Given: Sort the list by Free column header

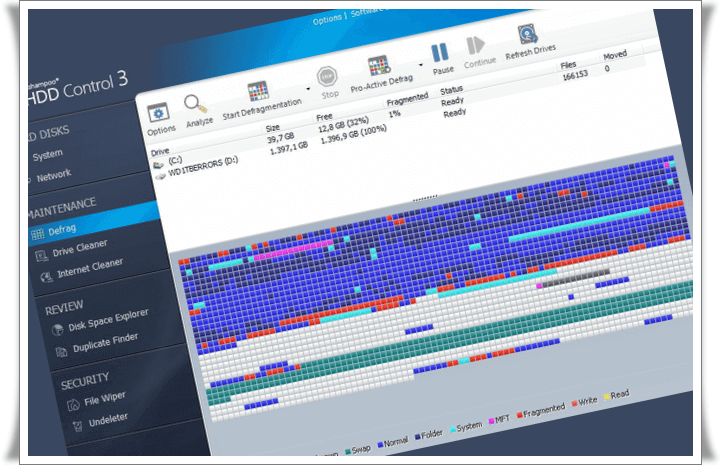Looking at the screenshot, I should pyautogui.click(x=324, y=117).
